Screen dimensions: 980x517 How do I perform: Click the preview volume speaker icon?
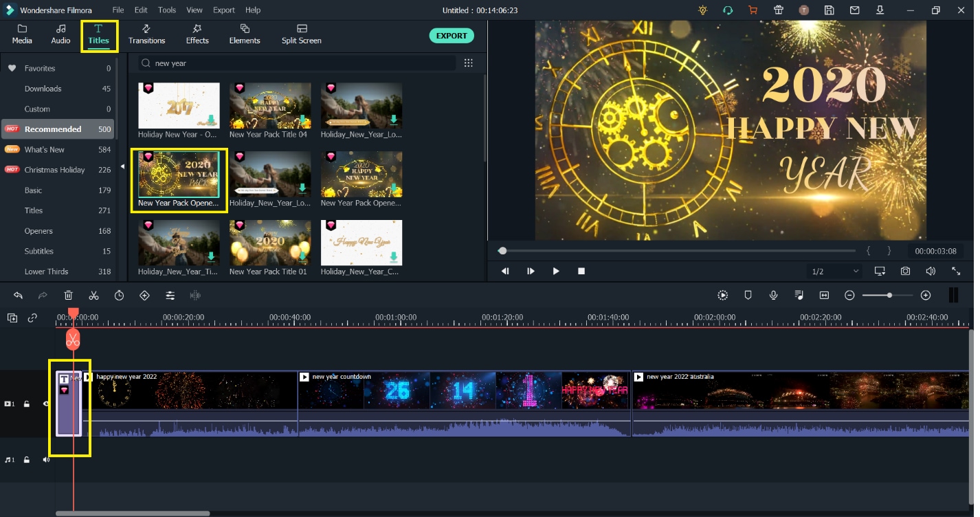pyautogui.click(x=931, y=272)
